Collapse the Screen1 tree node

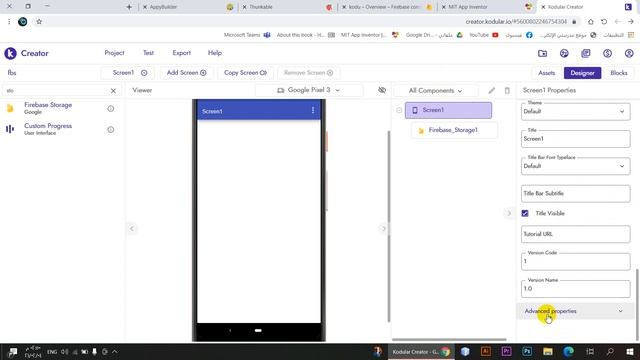399,110
